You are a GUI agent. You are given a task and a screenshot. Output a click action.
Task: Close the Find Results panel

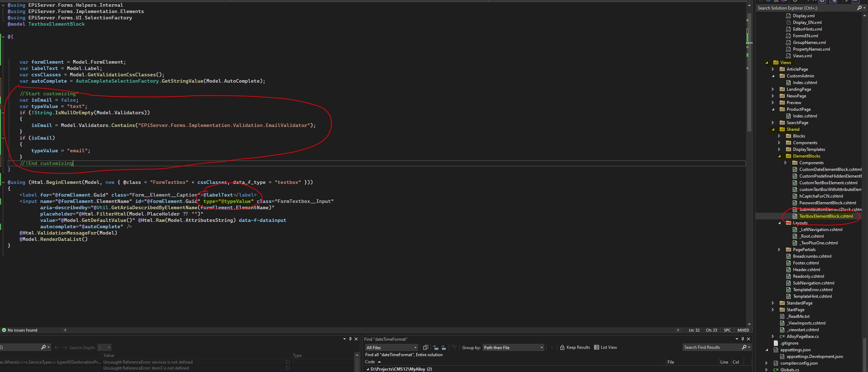[748, 339]
